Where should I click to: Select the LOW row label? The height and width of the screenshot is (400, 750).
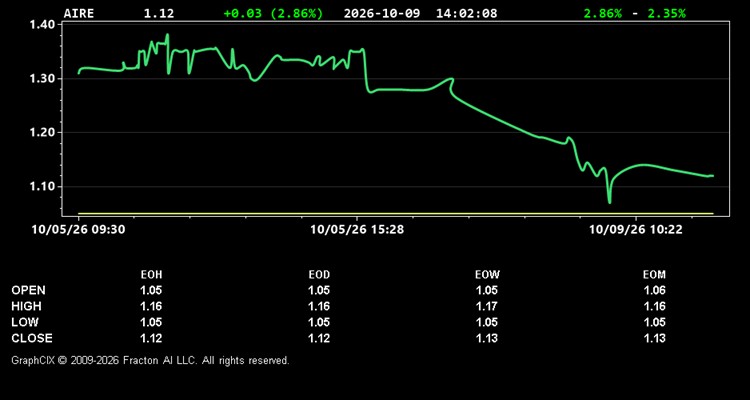pyautogui.click(x=25, y=322)
